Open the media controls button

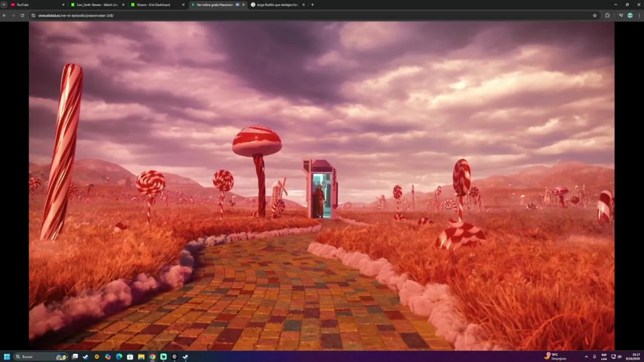pyautogui.click(x=621, y=15)
